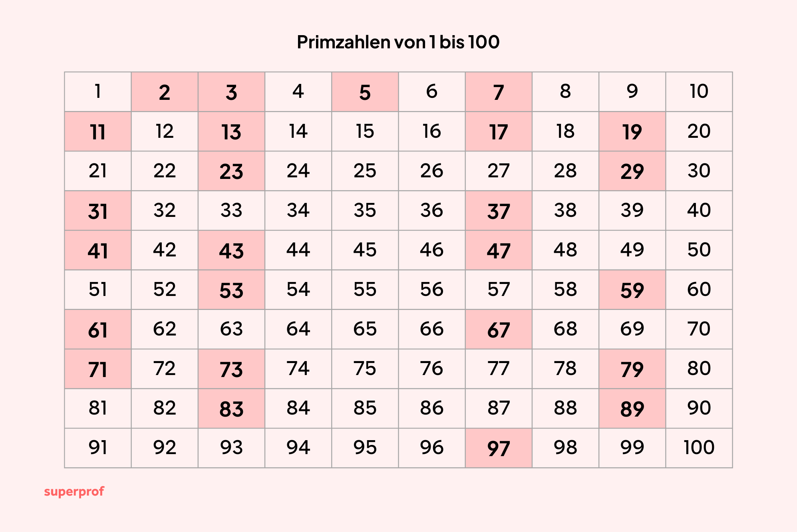
Task: Select the highlighted cell 61
Action: pos(98,329)
